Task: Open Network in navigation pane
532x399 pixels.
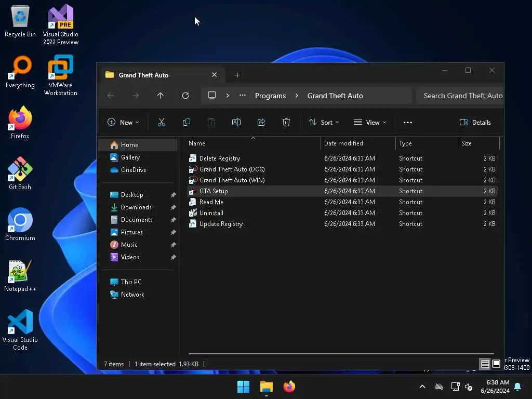Action: click(x=137, y=295)
